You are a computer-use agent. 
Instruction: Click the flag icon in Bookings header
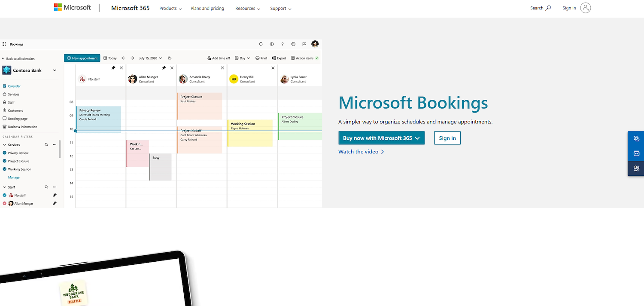coord(304,44)
